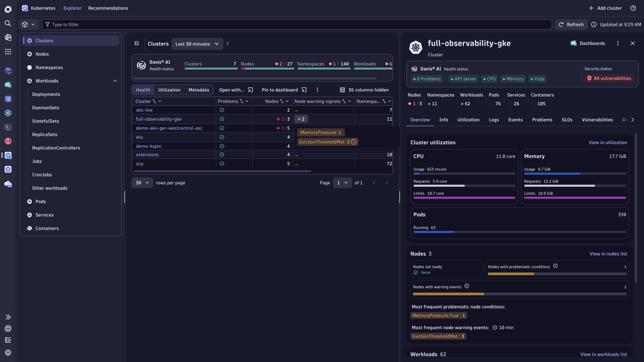The width and height of the screenshot is (644, 362).
Task: Open the Events tab in detail panel
Action: tap(515, 120)
